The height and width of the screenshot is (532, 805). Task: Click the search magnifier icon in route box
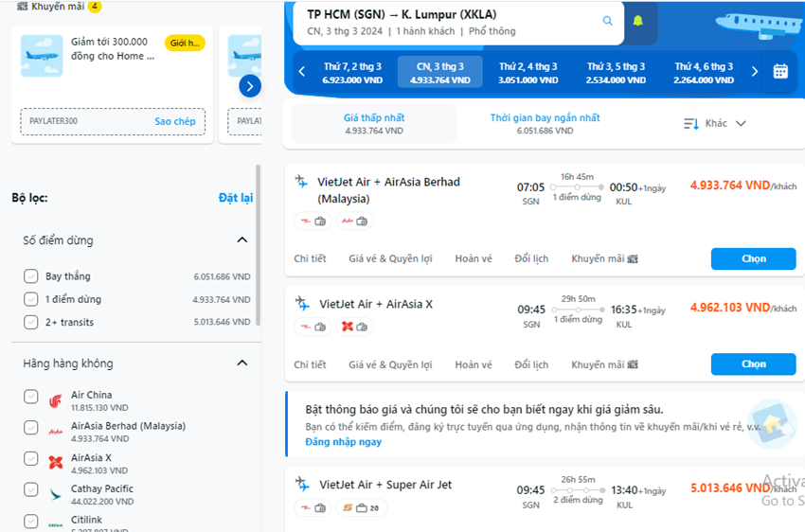click(607, 21)
